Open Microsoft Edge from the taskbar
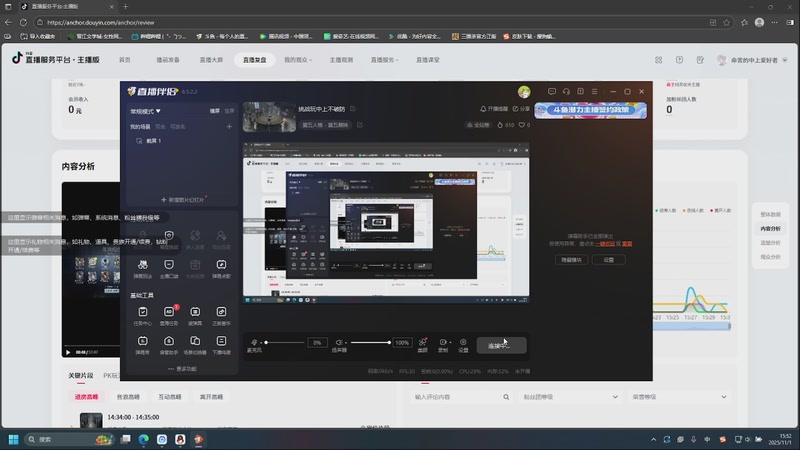 tap(144, 439)
